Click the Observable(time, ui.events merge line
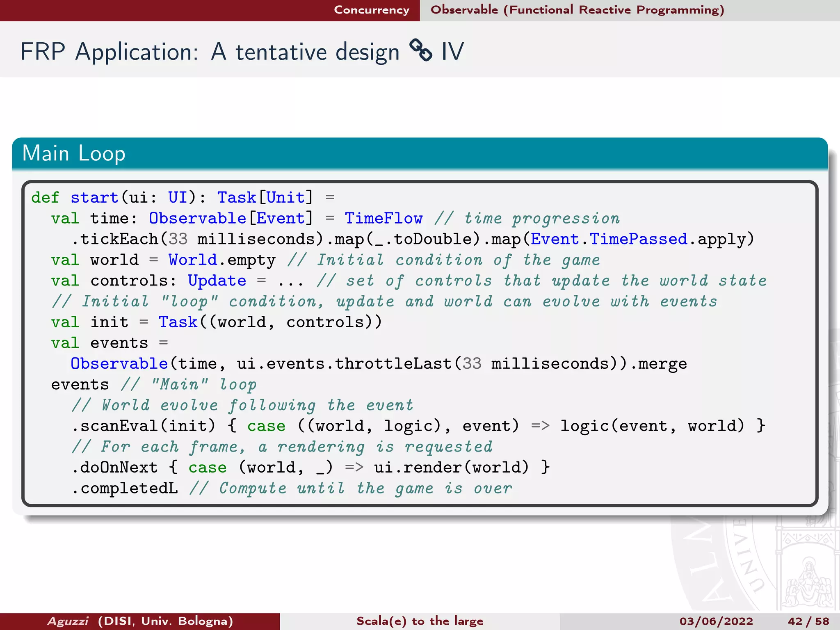 [x=378, y=364]
